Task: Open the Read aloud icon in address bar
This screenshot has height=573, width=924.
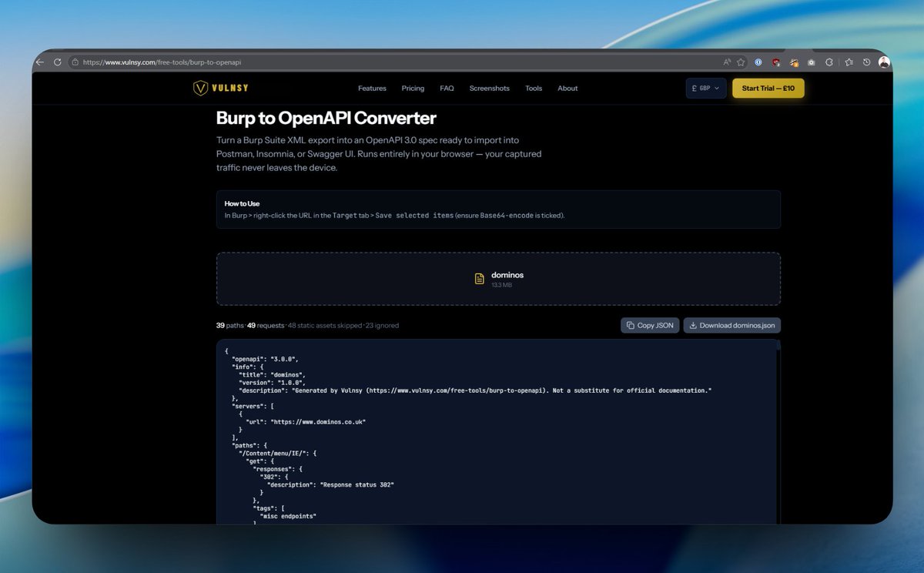Action: pyautogui.click(x=727, y=62)
